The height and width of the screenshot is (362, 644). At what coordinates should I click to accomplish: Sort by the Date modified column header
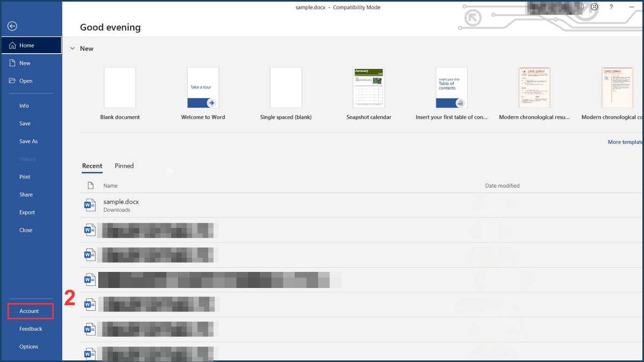pyautogui.click(x=502, y=186)
